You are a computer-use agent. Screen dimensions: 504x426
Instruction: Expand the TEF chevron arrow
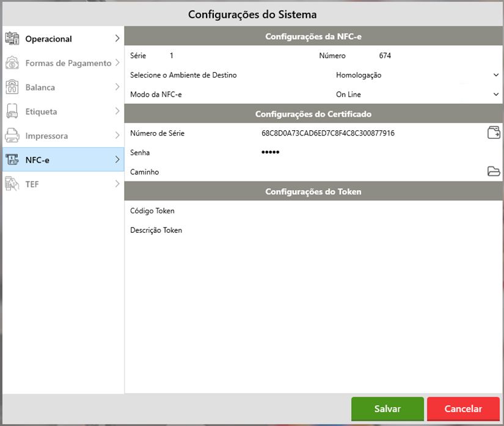117,184
